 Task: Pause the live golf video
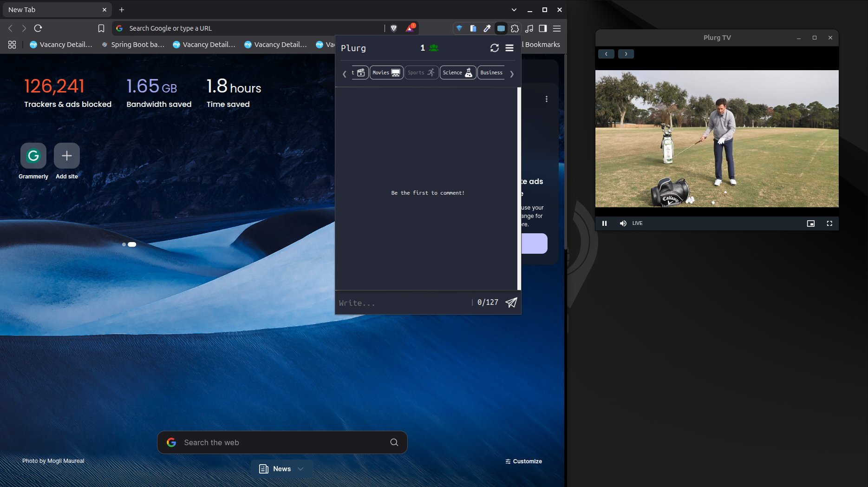pyautogui.click(x=605, y=224)
